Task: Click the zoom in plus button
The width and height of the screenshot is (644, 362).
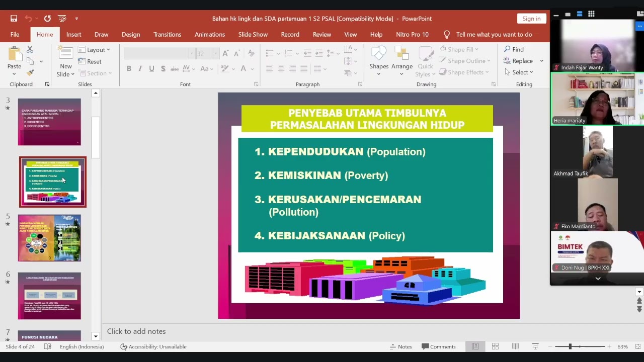Action: coord(609,346)
